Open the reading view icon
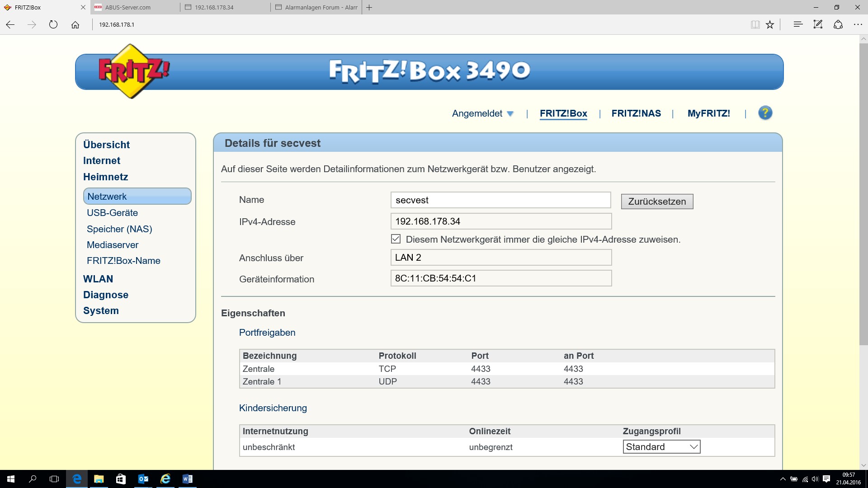Screen dimensions: 868x488 click(755, 25)
